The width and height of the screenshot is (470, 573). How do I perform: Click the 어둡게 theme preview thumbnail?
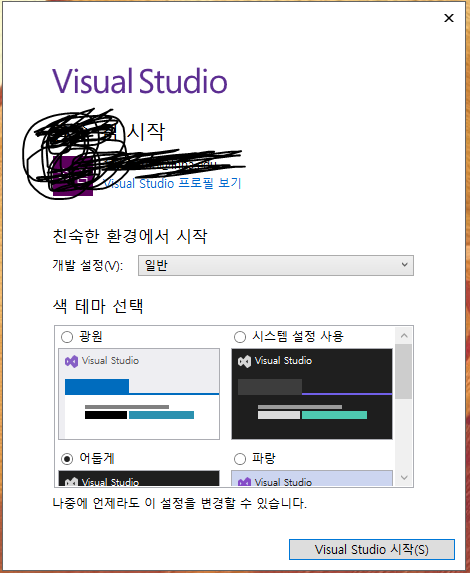click(x=139, y=478)
